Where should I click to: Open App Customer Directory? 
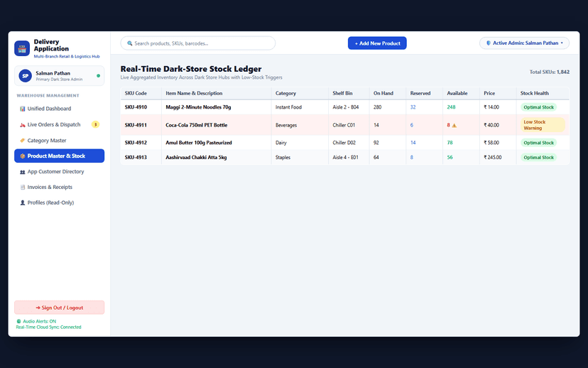[59, 171]
